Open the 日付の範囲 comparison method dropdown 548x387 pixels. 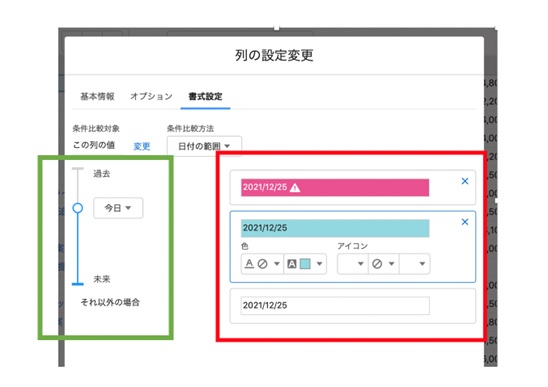[204, 146]
